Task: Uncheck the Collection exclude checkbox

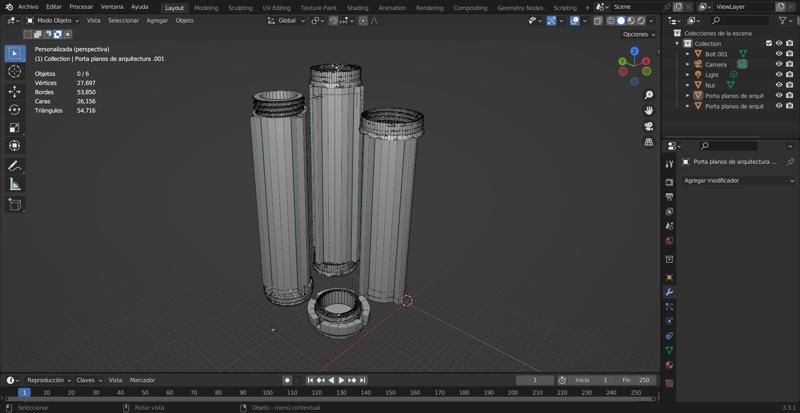Action: (x=768, y=43)
